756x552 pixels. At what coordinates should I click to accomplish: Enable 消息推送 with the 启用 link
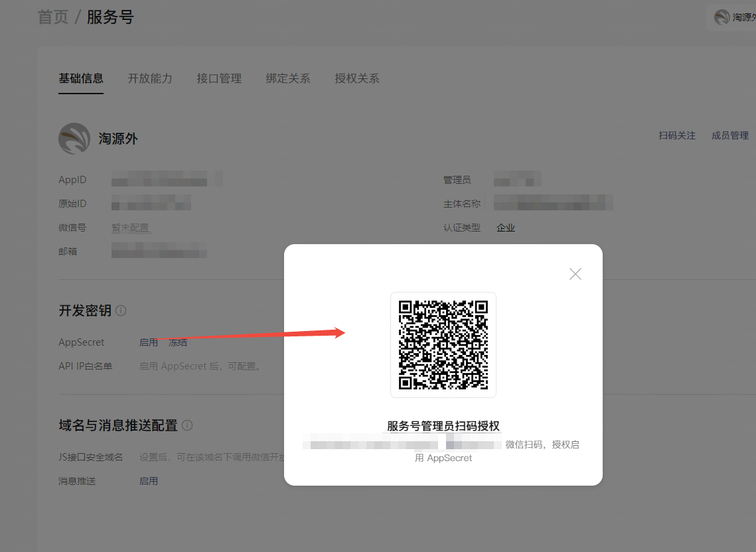point(149,481)
